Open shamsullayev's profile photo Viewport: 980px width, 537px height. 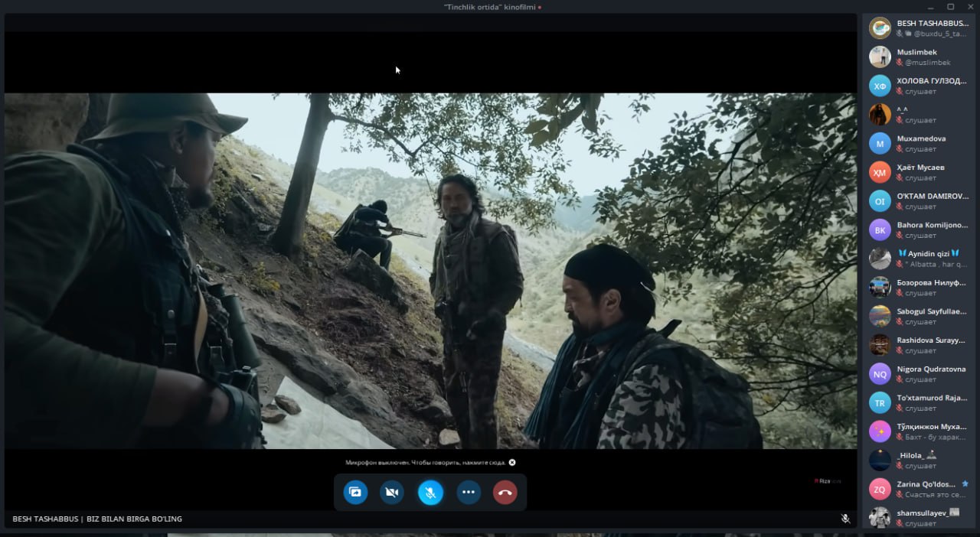tap(880, 518)
